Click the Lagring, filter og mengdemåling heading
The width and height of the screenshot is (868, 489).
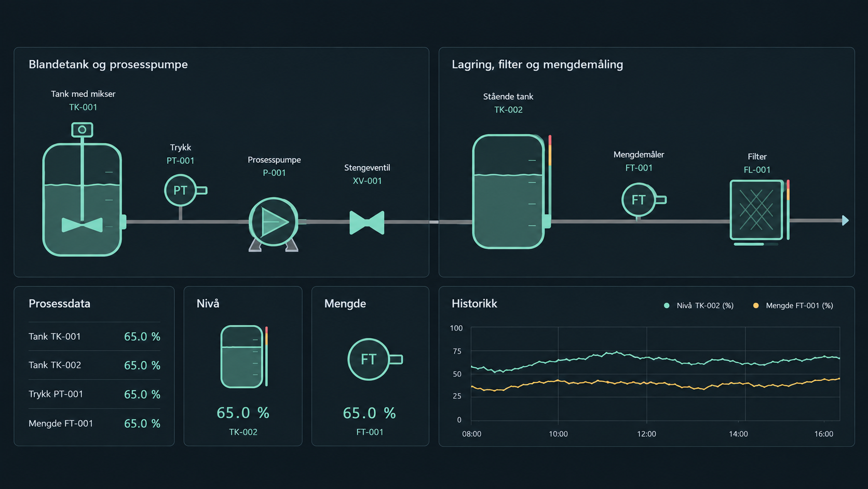(x=537, y=64)
